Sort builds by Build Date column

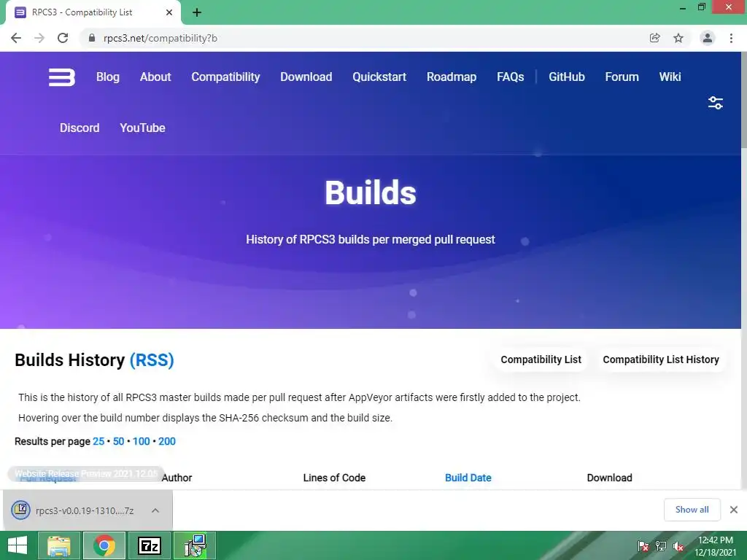tap(468, 478)
